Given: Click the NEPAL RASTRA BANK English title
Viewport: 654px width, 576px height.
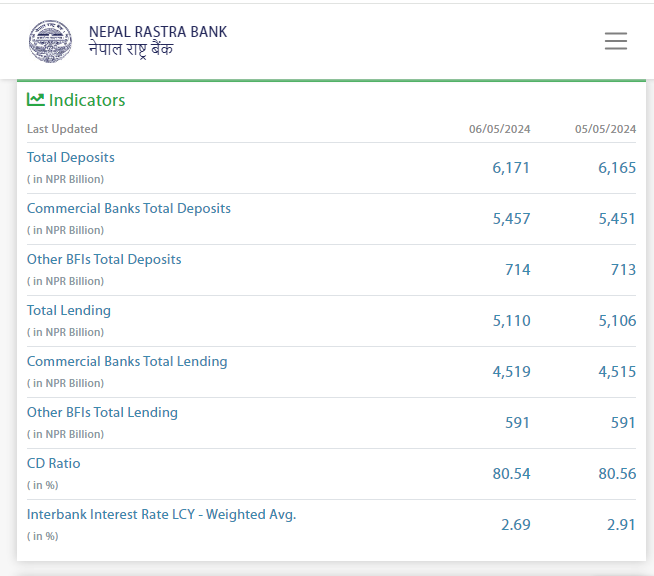Looking at the screenshot, I should (x=158, y=32).
